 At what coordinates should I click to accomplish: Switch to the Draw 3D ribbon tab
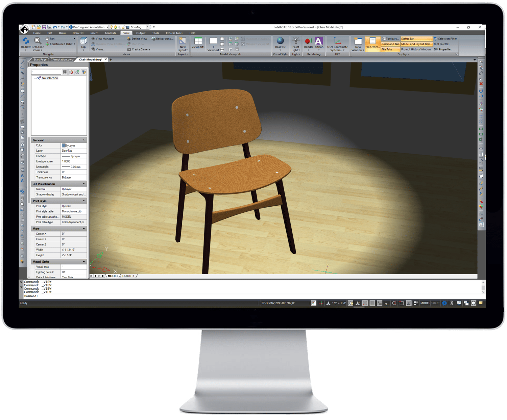pos(78,33)
